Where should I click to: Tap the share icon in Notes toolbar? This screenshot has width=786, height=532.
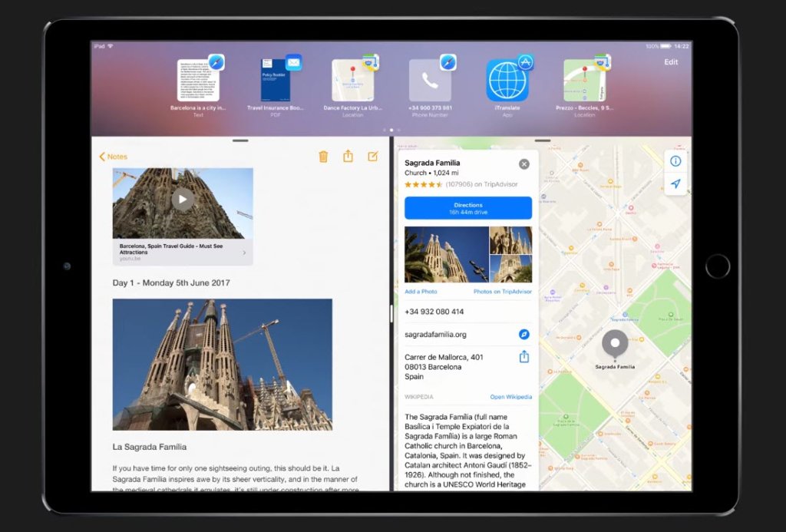[348, 157]
